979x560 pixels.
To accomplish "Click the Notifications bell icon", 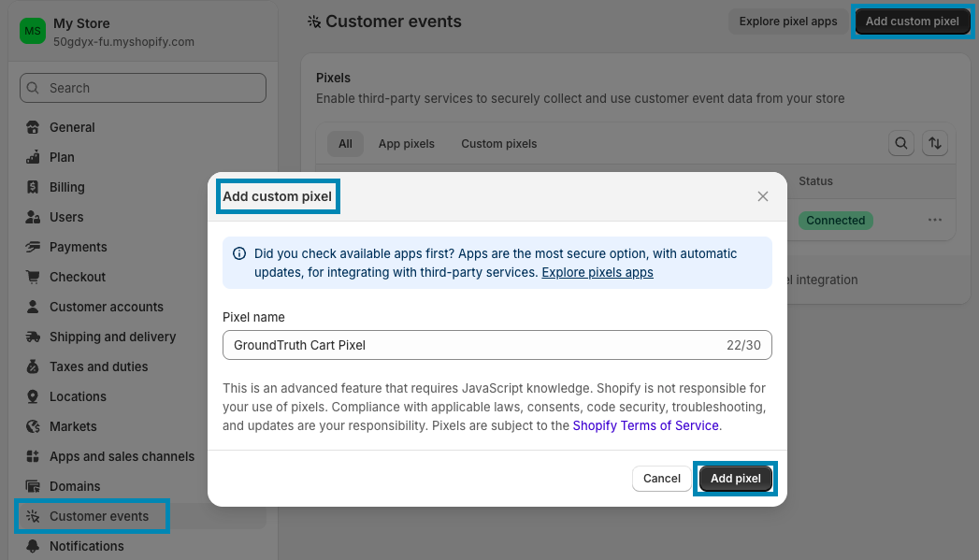I will (33, 546).
